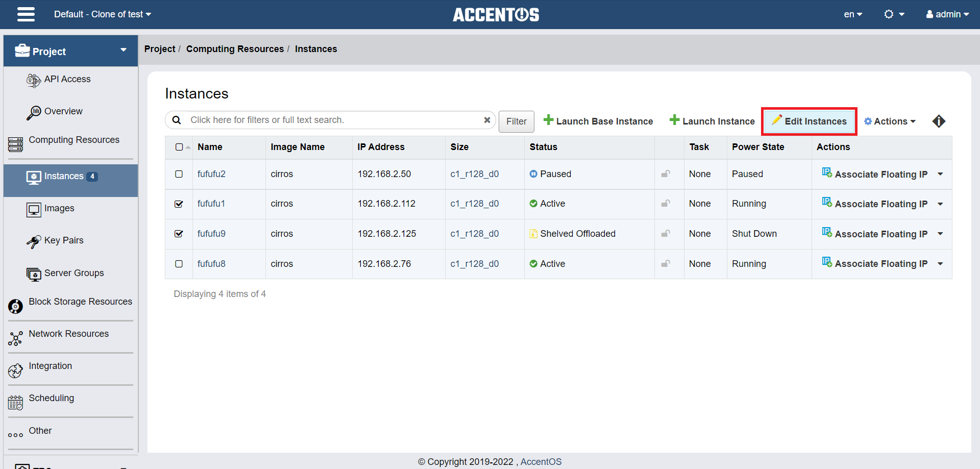Click the Overview magnifier icon
This screenshot has height=469, width=980.
pyautogui.click(x=34, y=112)
